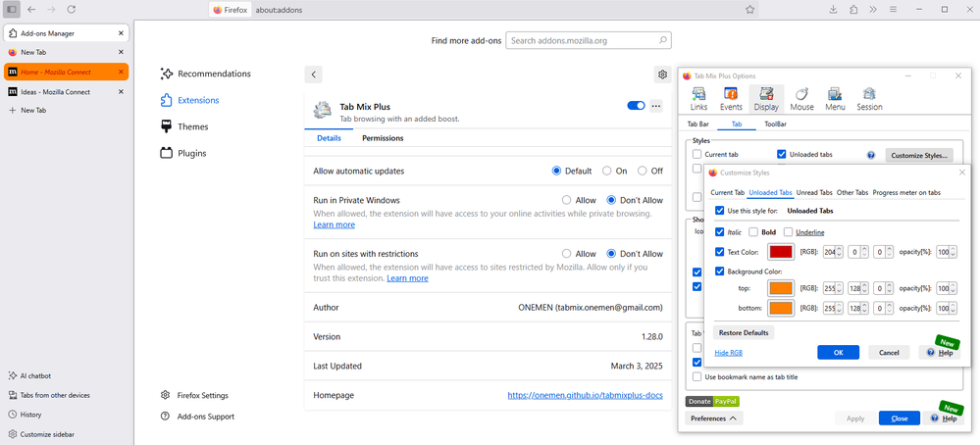This screenshot has height=445, width=980.
Task: Open Plugins category in add-ons
Action: [x=183, y=153]
